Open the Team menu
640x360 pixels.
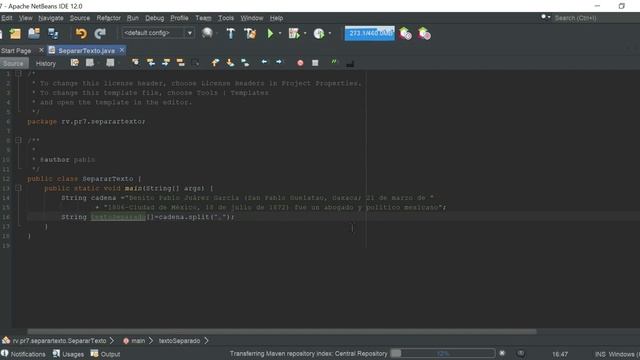(203, 18)
